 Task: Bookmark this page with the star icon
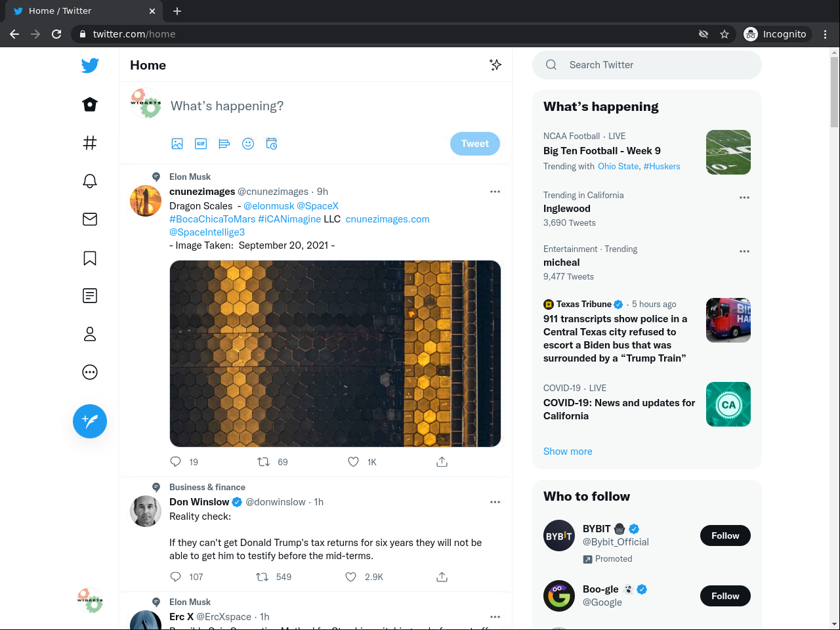[x=724, y=34]
